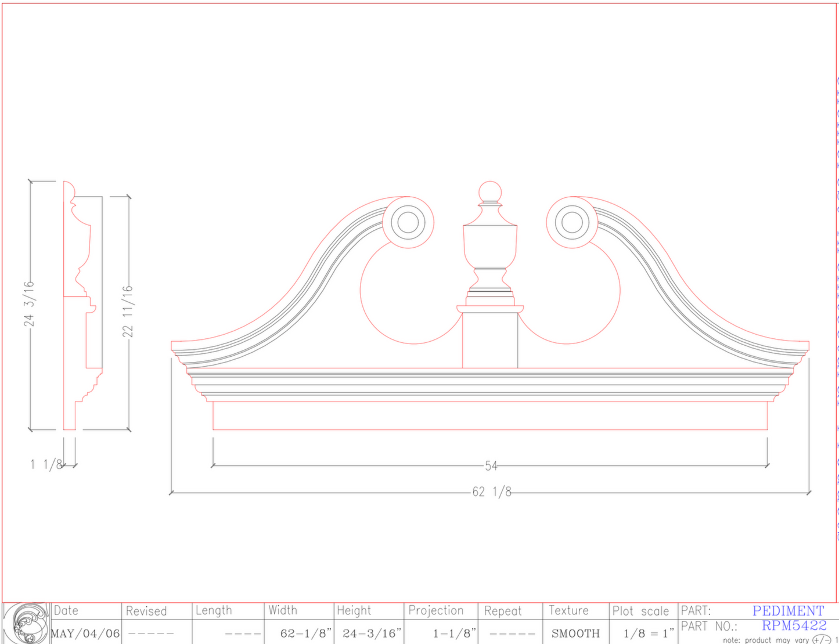Click the RPM5422 part number link

click(795, 626)
